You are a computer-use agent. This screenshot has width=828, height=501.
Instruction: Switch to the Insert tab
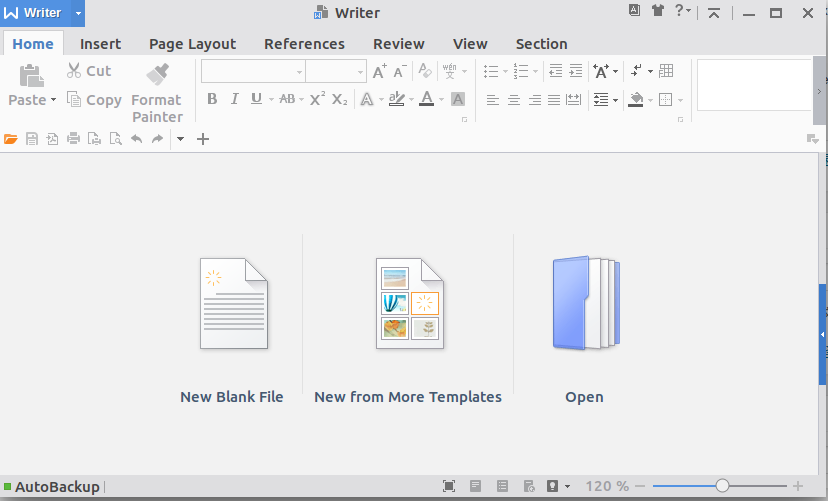click(100, 44)
